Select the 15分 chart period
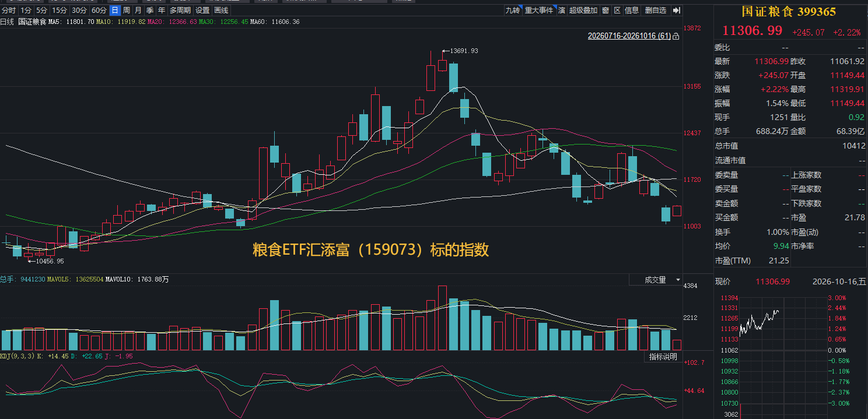Screen dimensions: 868x419 point(60,10)
